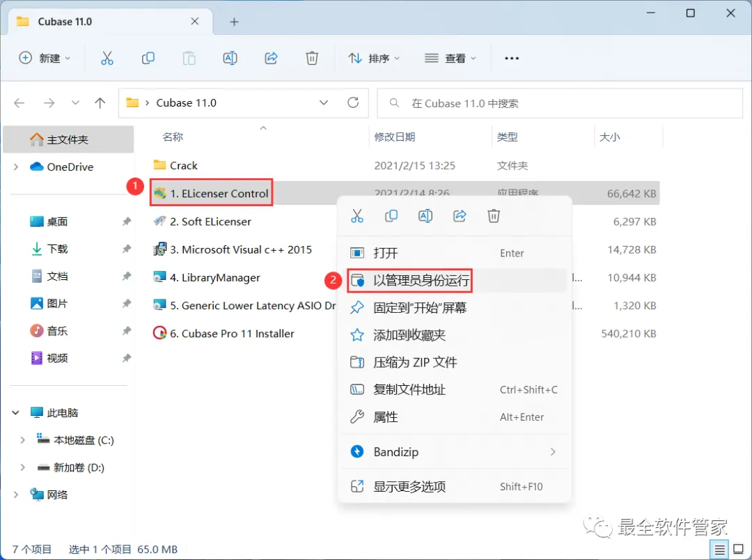752x560 pixels.
Task: Open recent locations chevron near navigation arrows
Action: [x=75, y=102]
